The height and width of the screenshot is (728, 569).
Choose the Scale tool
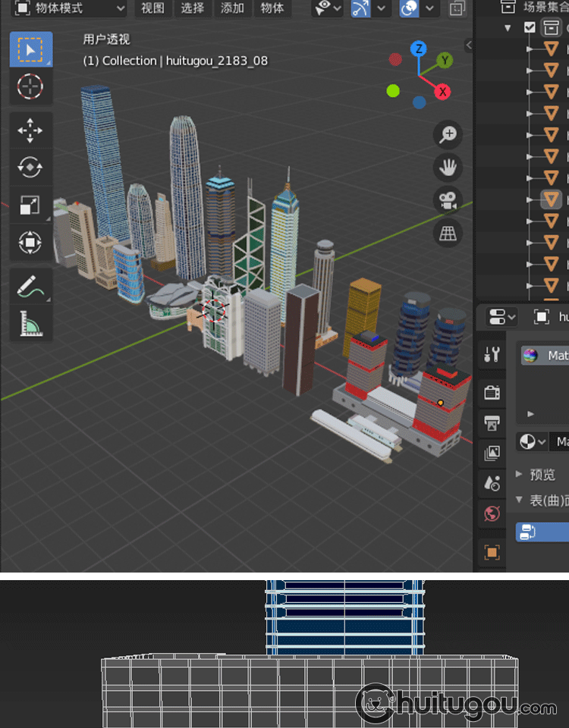tap(30, 205)
